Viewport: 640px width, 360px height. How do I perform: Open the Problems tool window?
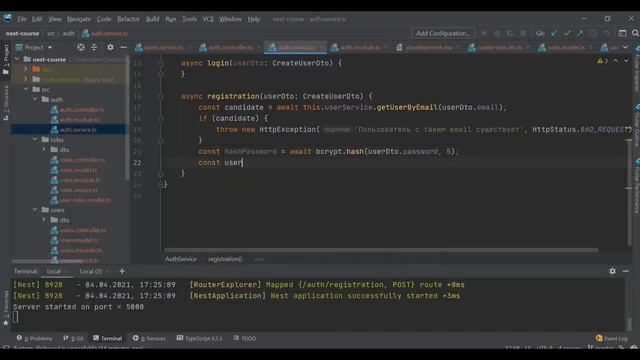click(34, 338)
